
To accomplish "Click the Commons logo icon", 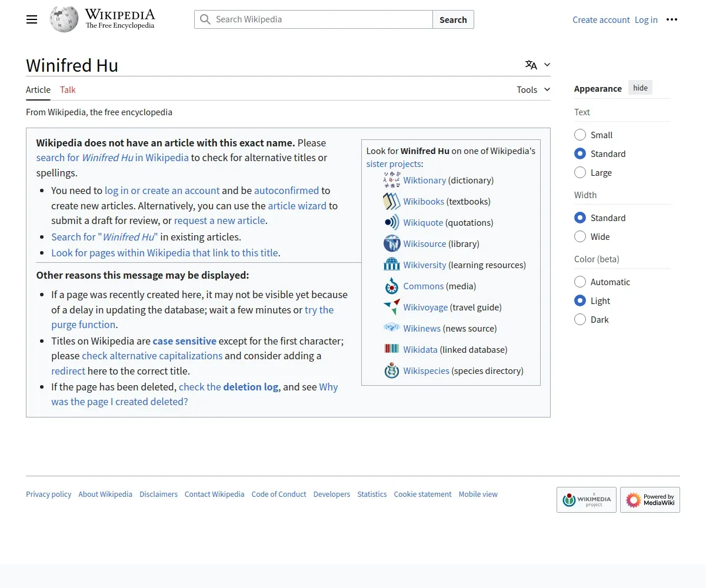I will (392, 286).
